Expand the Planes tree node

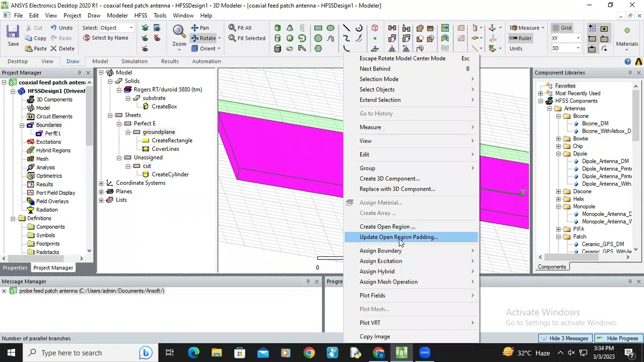[x=101, y=192]
